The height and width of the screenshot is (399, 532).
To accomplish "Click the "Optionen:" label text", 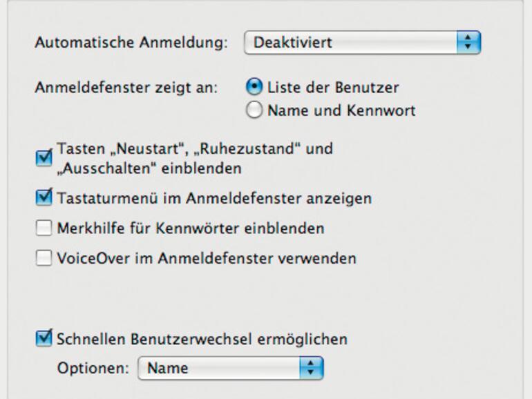I will pos(93,368).
